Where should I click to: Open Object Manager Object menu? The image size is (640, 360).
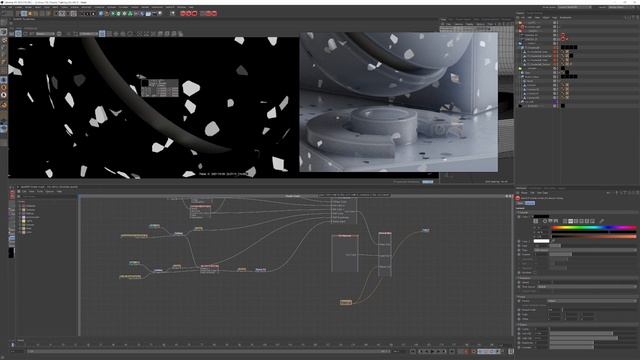pos(546,18)
